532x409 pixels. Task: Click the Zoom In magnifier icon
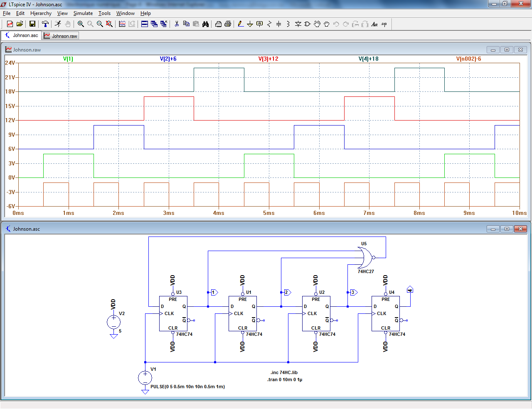pos(81,24)
